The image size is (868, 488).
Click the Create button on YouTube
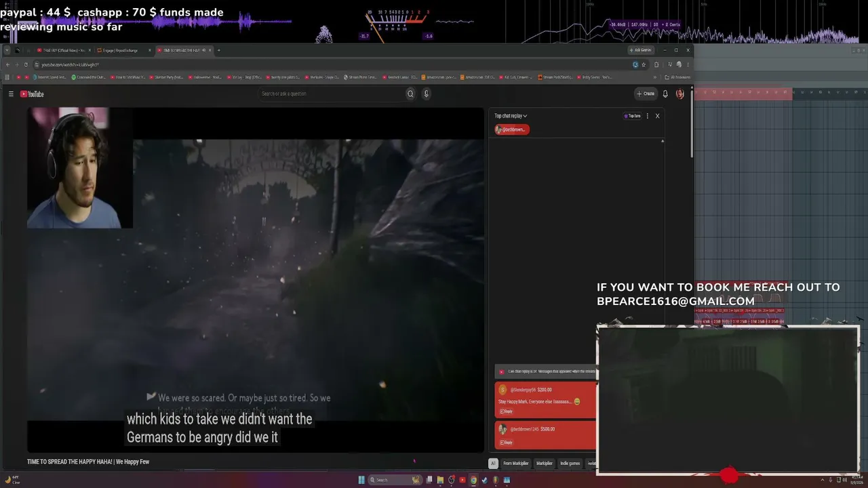646,94
